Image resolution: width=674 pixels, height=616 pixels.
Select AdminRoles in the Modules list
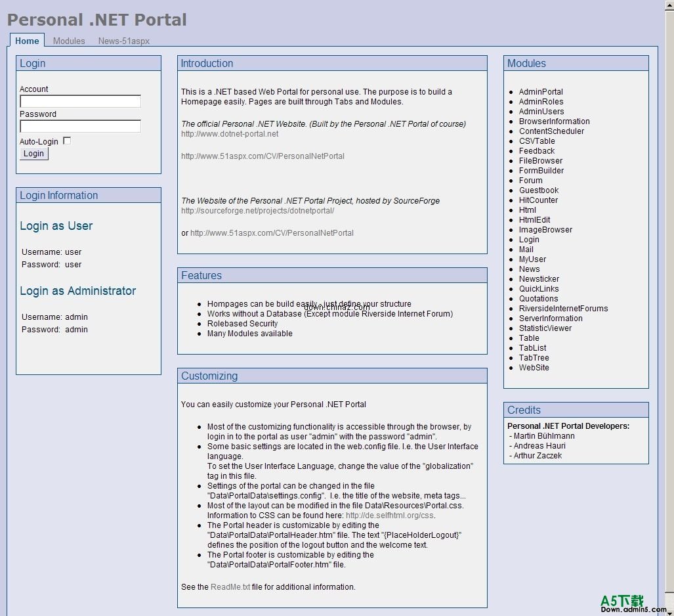541,102
